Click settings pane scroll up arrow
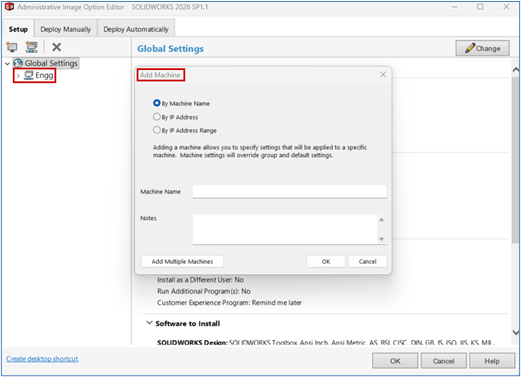521x377 pixels. (x=516, y=70)
